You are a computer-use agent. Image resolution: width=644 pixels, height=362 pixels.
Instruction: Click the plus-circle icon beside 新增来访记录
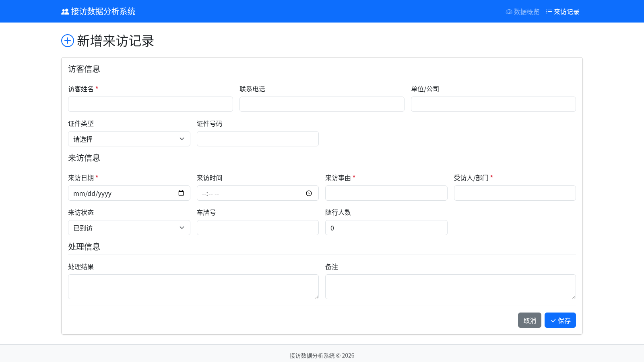68,41
